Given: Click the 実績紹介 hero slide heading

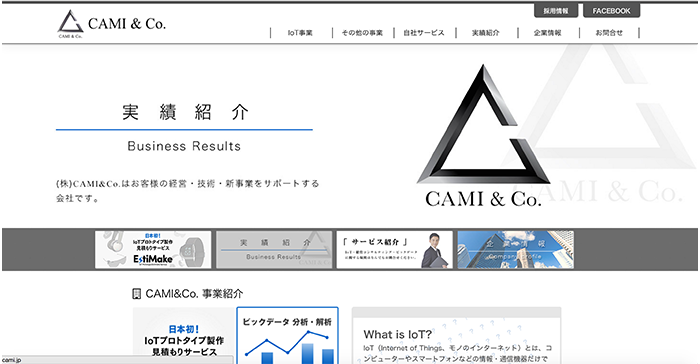Looking at the screenshot, I should tap(185, 112).
